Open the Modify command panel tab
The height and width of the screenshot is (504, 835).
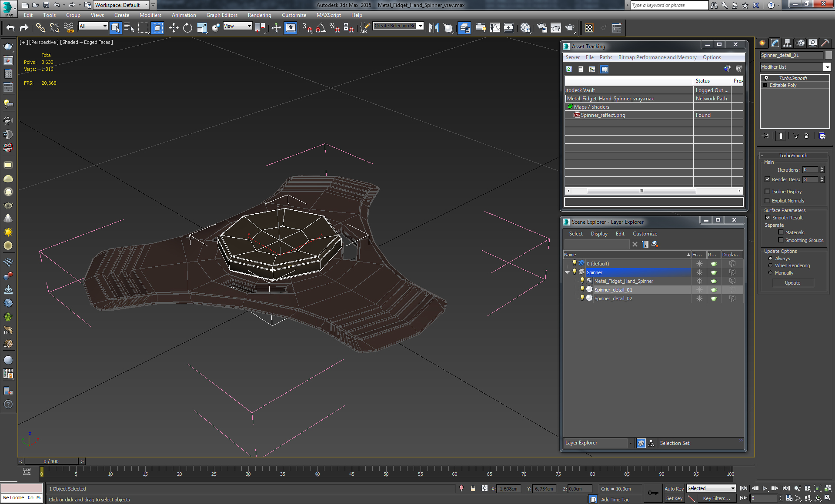coord(775,43)
